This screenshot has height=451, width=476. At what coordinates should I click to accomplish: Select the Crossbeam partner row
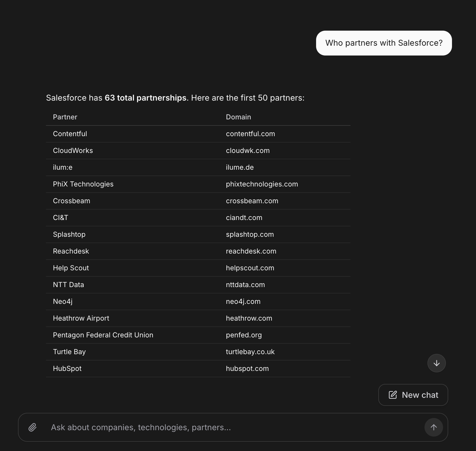click(71, 201)
